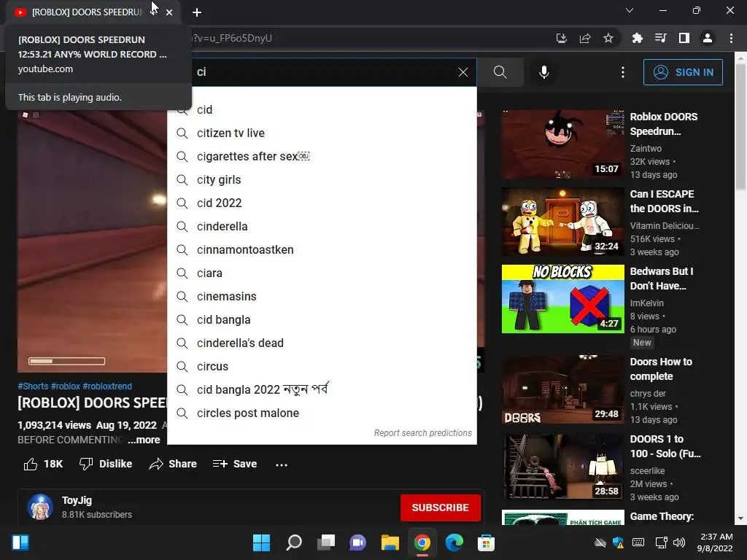Open Chrome profile avatar icon
This screenshot has width=747, height=560.
[708, 38]
